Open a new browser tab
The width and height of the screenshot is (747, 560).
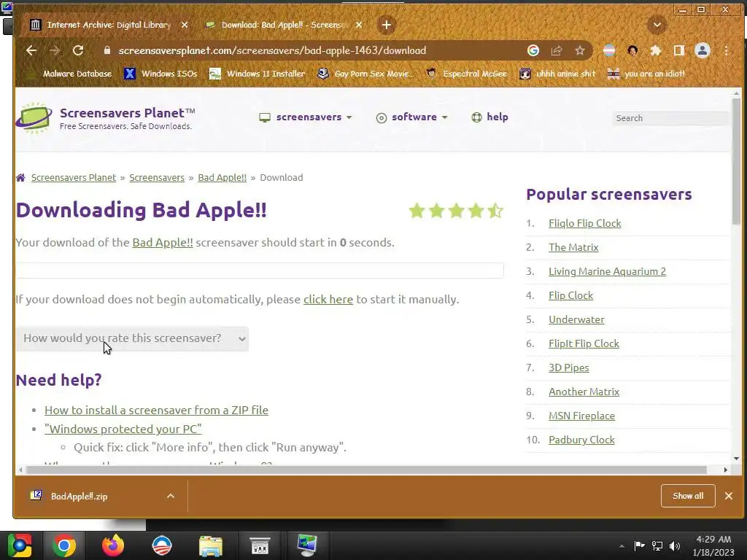(x=387, y=25)
